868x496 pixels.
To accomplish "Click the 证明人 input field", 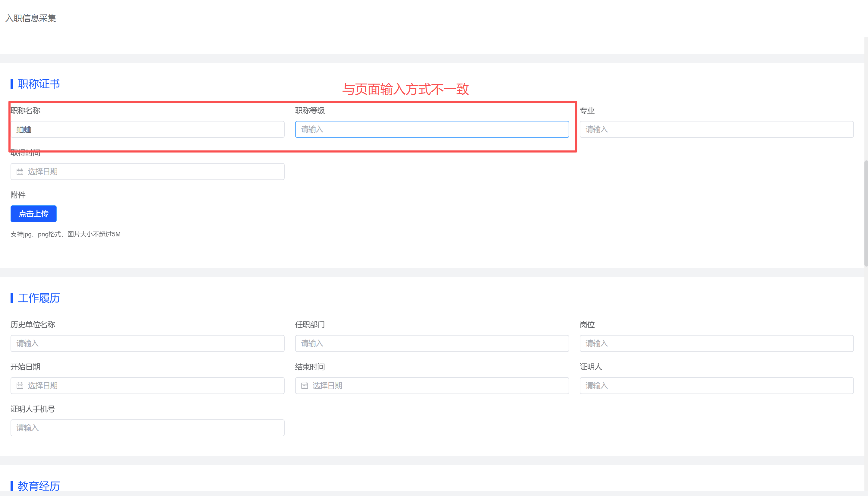I will point(716,386).
